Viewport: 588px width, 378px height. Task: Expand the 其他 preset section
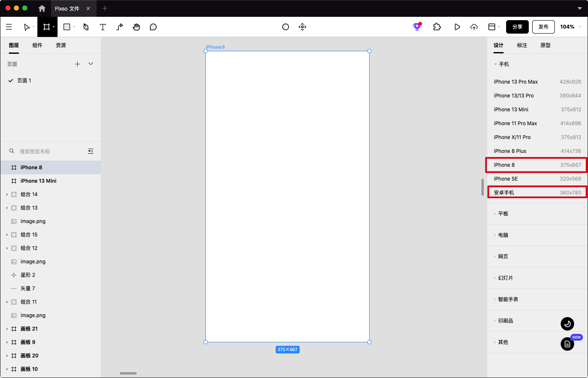pyautogui.click(x=495, y=342)
